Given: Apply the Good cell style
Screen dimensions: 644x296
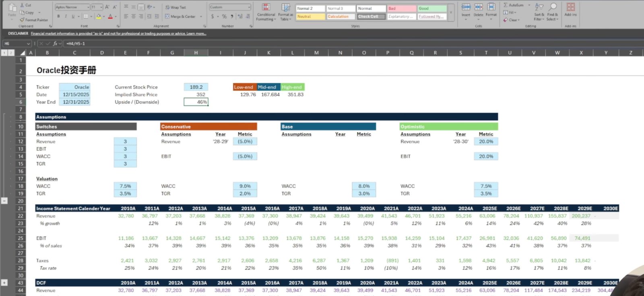Looking at the screenshot, I should [x=432, y=8].
